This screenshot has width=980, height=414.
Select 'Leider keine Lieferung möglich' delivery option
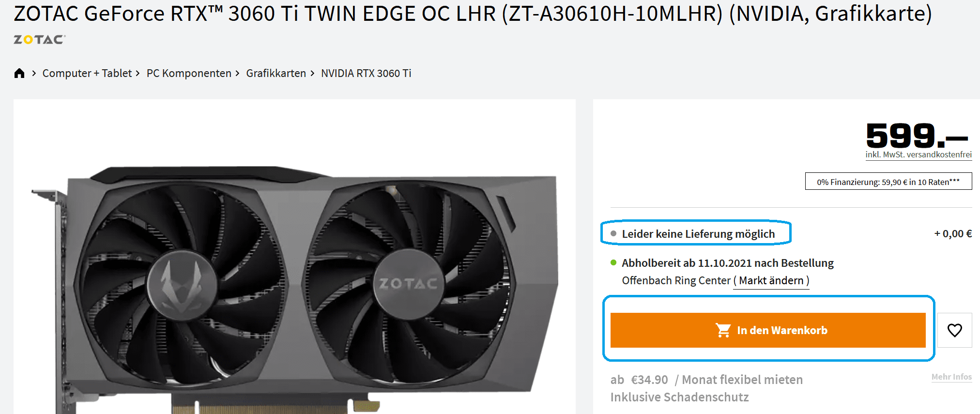pos(698,234)
